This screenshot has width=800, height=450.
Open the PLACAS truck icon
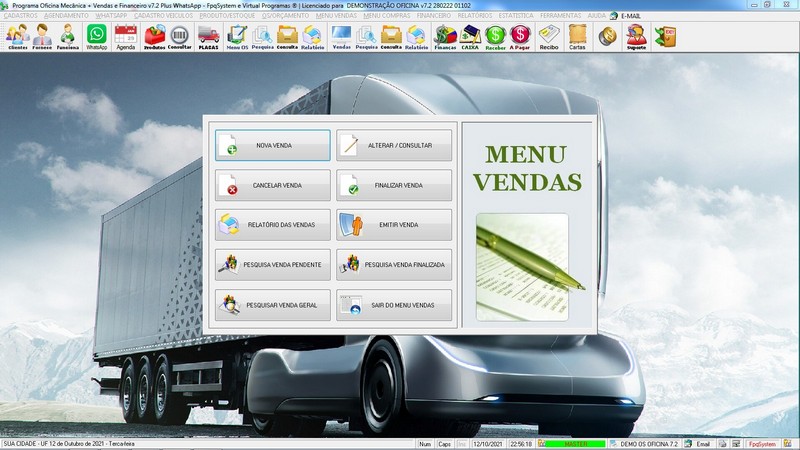209,37
